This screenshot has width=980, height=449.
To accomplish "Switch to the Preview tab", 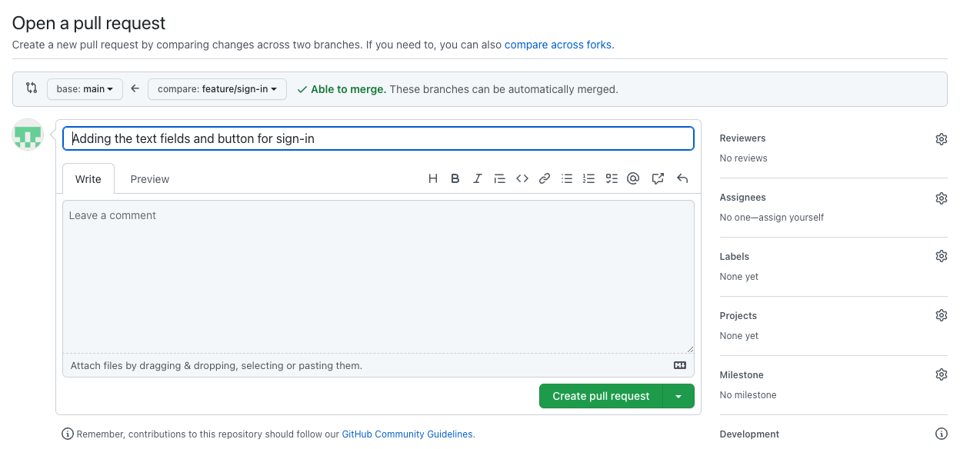I will coord(150,179).
